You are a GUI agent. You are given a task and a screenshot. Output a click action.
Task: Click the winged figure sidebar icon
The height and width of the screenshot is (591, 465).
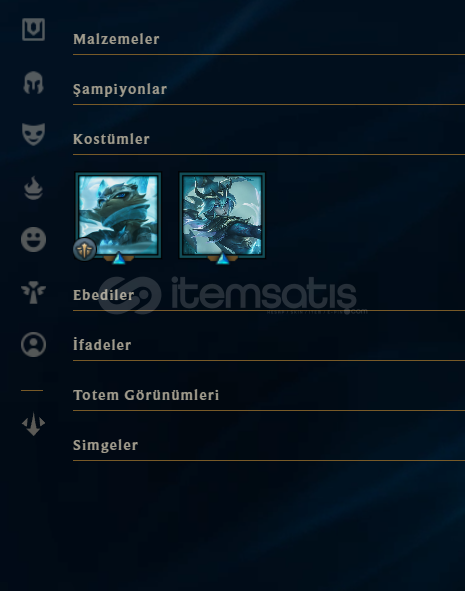tap(33, 292)
